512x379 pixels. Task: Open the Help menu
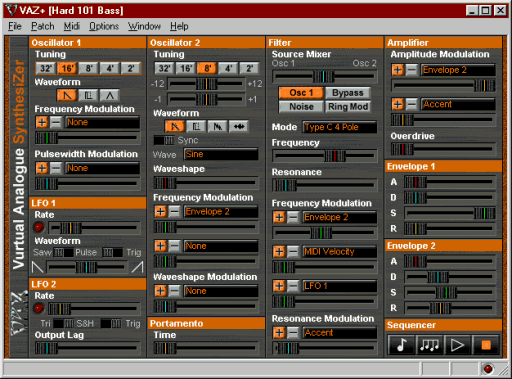click(x=179, y=26)
